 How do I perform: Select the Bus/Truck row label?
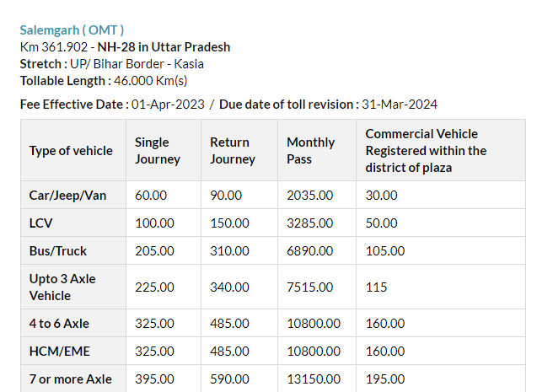click(58, 250)
